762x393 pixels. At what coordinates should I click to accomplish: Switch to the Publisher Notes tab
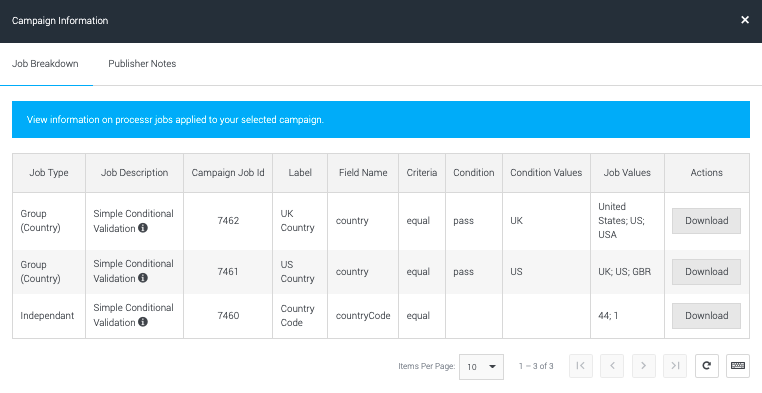click(142, 64)
